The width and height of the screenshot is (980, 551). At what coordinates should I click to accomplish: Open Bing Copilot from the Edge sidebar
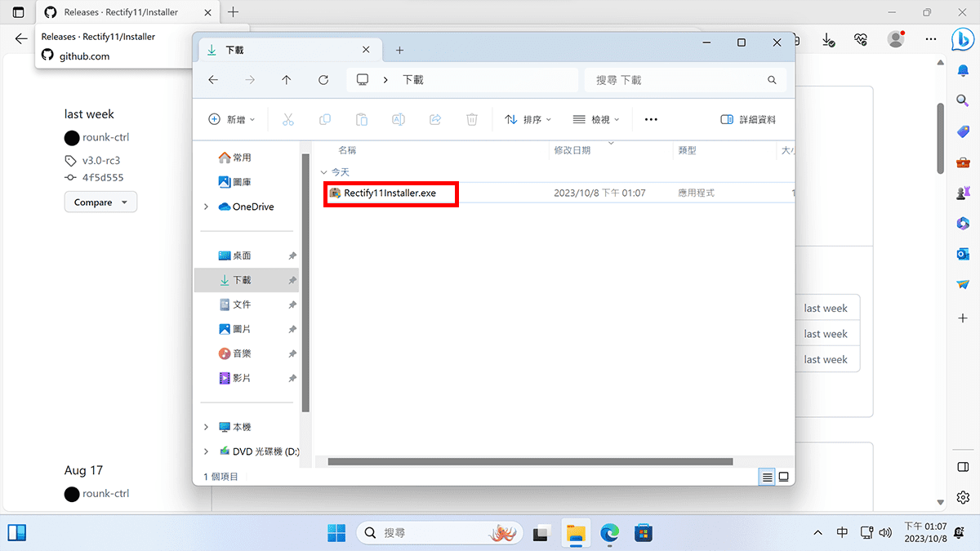tap(963, 38)
